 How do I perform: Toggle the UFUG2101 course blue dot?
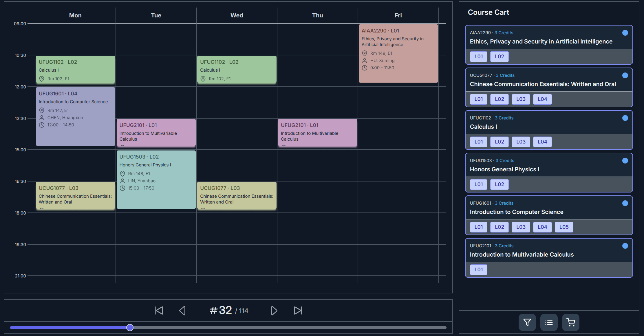click(x=625, y=246)
